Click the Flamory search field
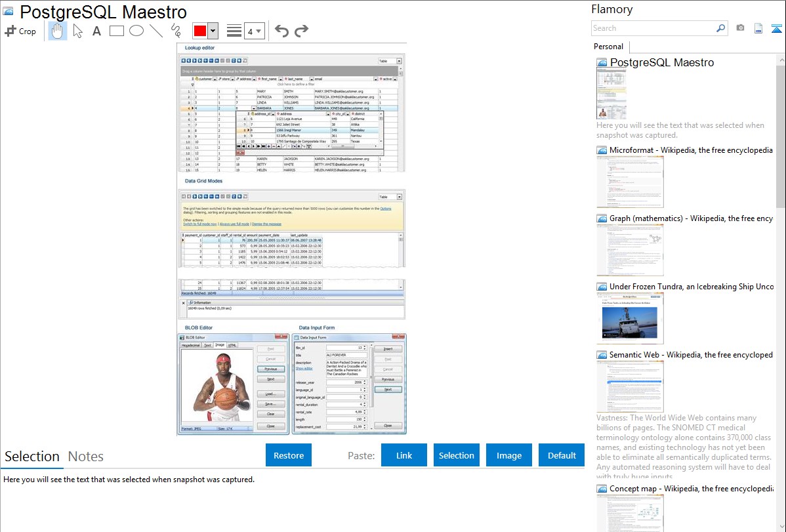 coord(653,28)
